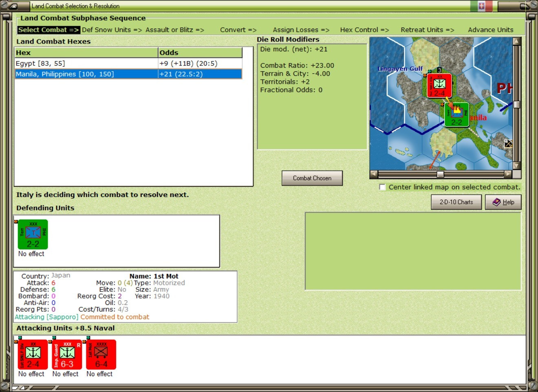Click the +21 (22.5:2) odds cell

200,74
